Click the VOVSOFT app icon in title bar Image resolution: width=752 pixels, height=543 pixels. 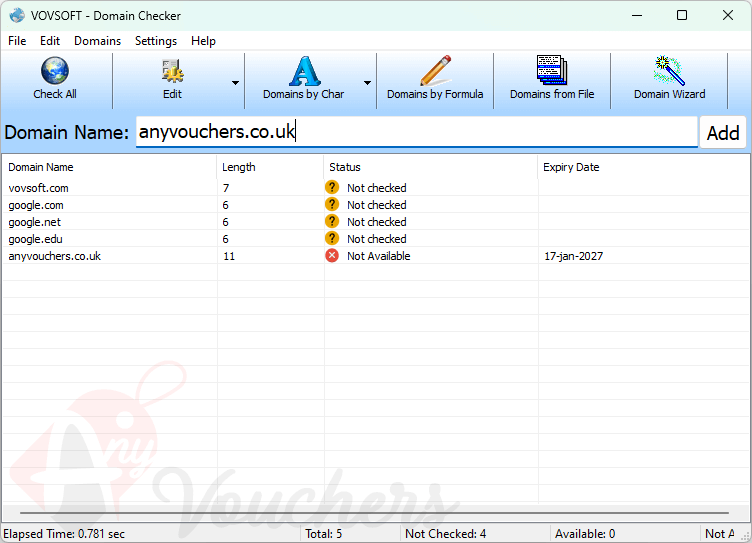coord(17,15)
